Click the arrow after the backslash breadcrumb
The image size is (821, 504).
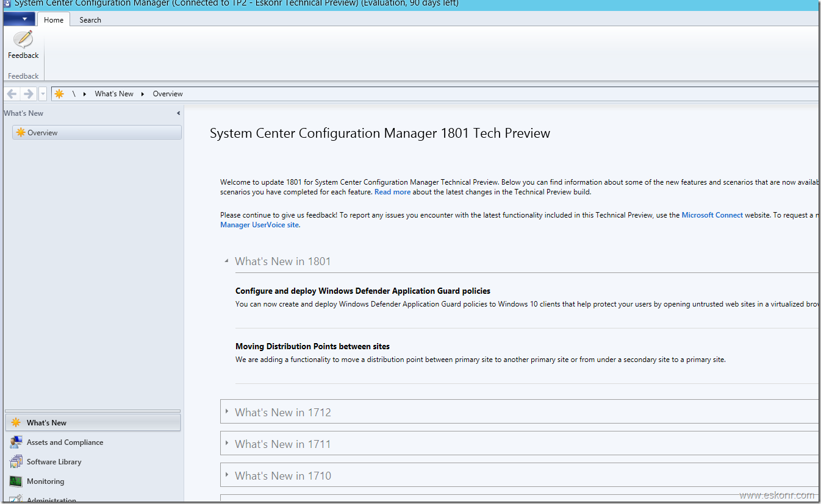click(84, 94)
